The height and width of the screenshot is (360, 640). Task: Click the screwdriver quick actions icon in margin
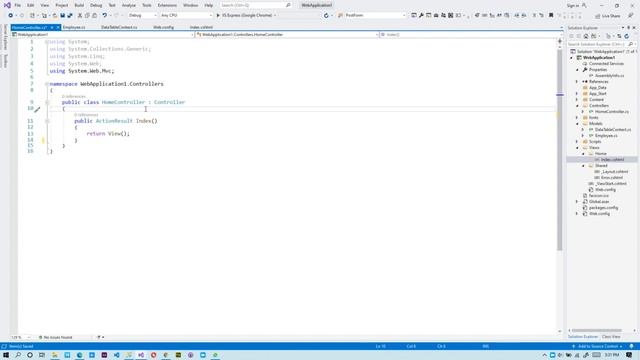click(37, 109)
